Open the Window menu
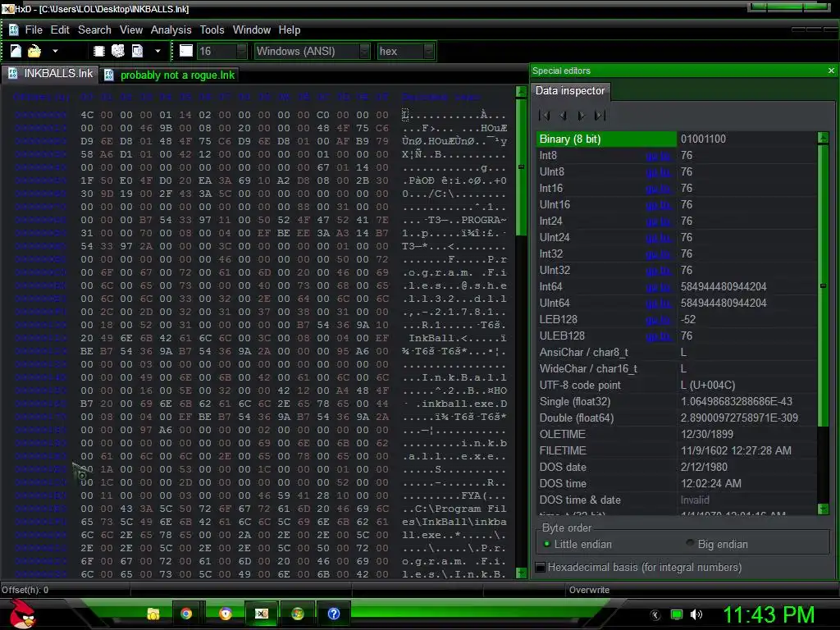This screenshot has width=840, height=630. click(252, 30)
